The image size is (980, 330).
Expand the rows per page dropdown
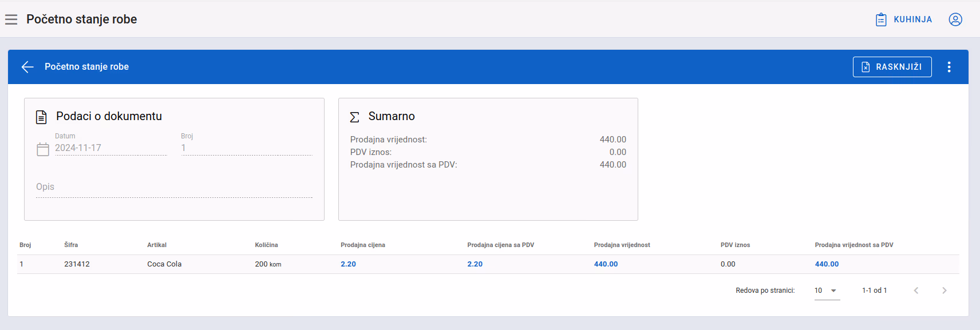pos(827,291)
